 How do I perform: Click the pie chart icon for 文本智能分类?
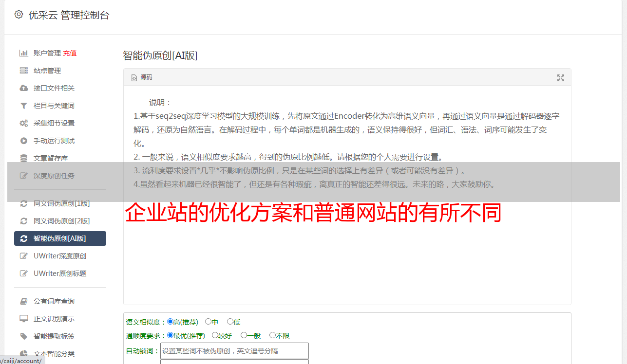click(23, 354)
